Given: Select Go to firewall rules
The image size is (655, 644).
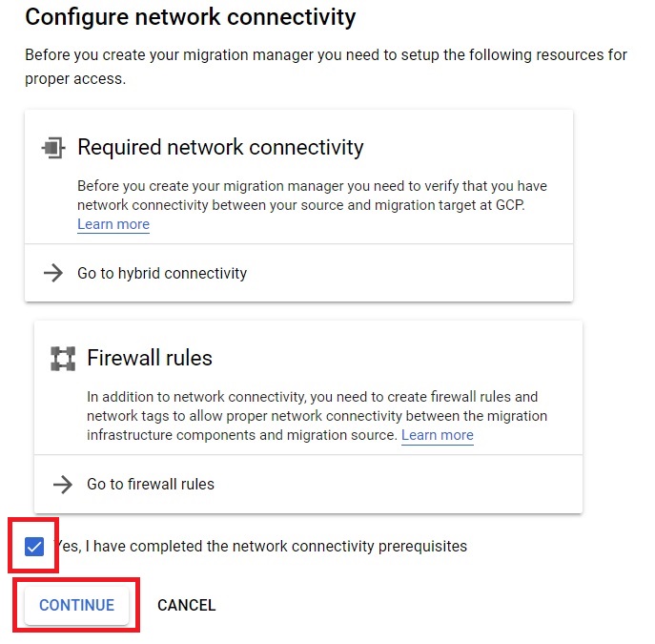Looking at the screenshot, I should (151, 484).
